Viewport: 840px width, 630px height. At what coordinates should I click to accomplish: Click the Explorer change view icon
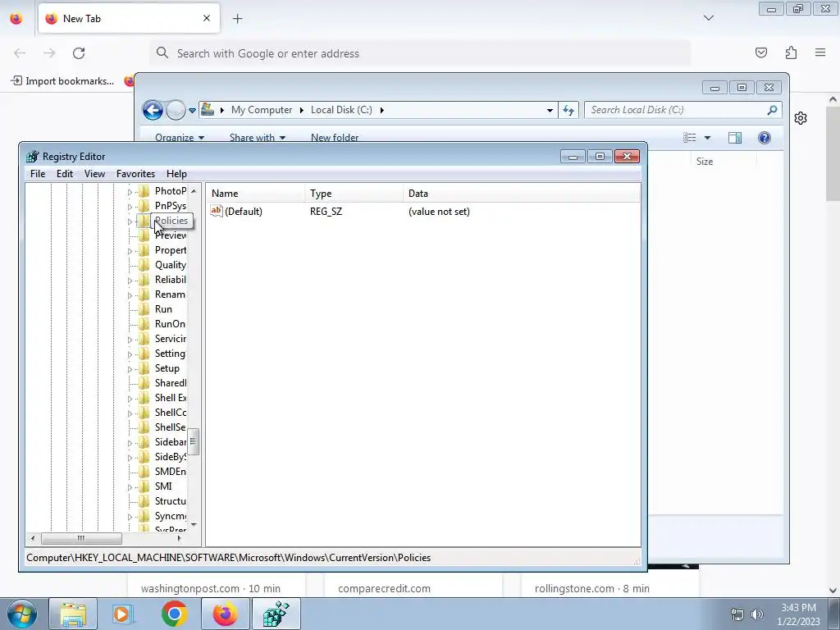pos(689,138)
